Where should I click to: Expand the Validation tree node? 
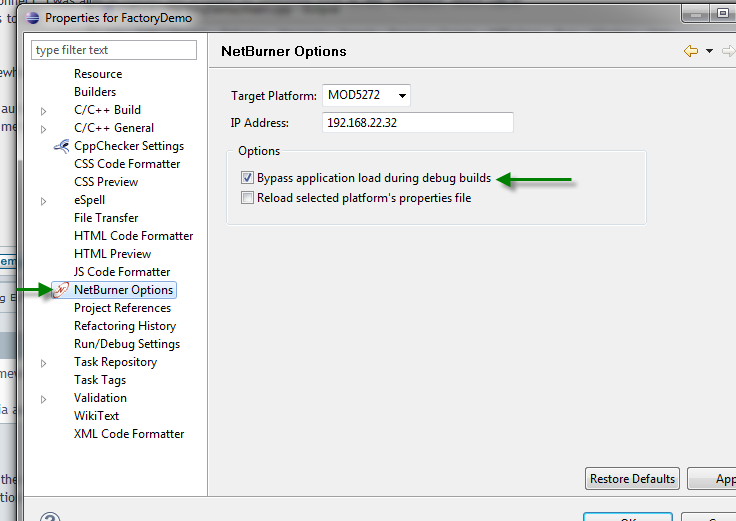(43, 399)
